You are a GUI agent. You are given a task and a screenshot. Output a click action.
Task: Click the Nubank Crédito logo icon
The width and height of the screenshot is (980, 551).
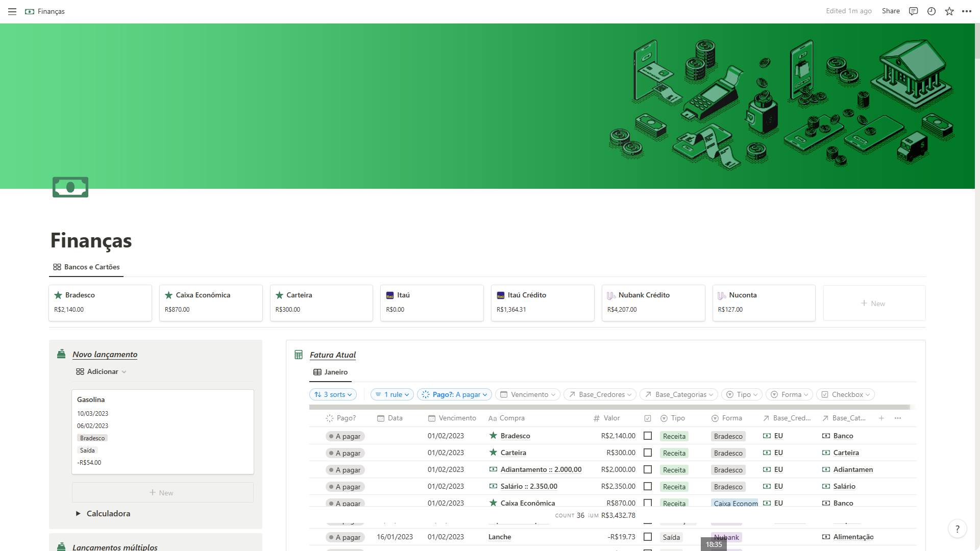tap(611, 295)
